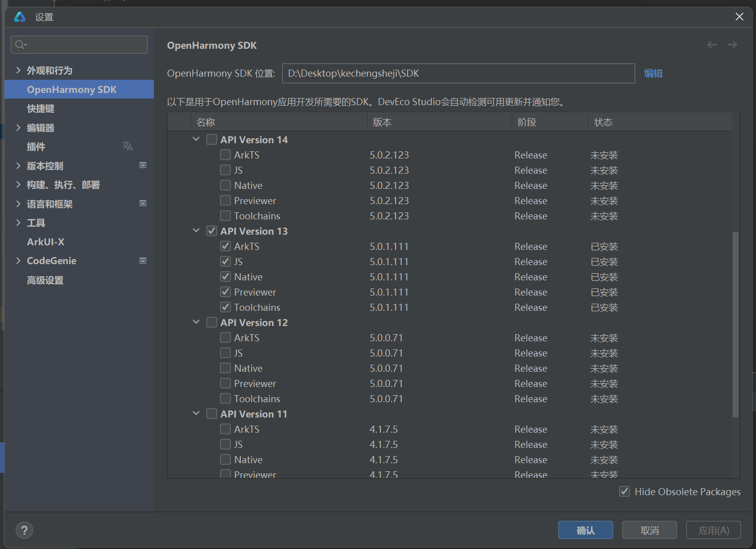Go forward with the right arrow icon
This screenshot has height=549, width=756.
click(x=732, y=45)
